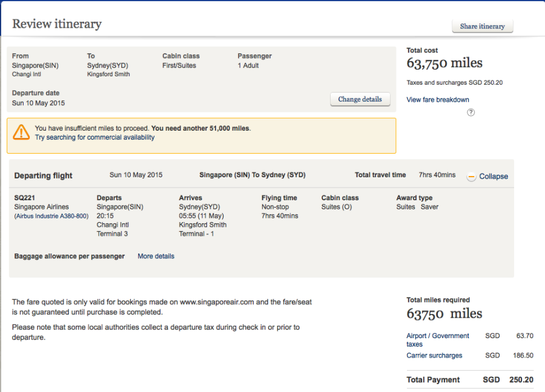Click the question mark help icon
The height and width of the screenshot is (392, 545).
point(471,113)
